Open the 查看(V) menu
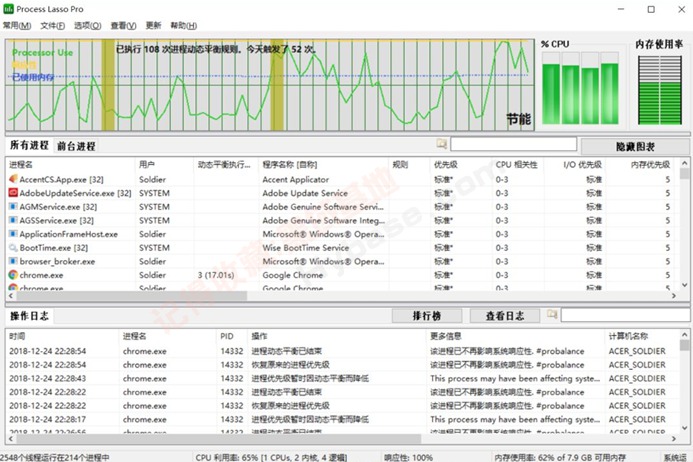The width and height of the screenshot is (693, 462). pos(123,26)
